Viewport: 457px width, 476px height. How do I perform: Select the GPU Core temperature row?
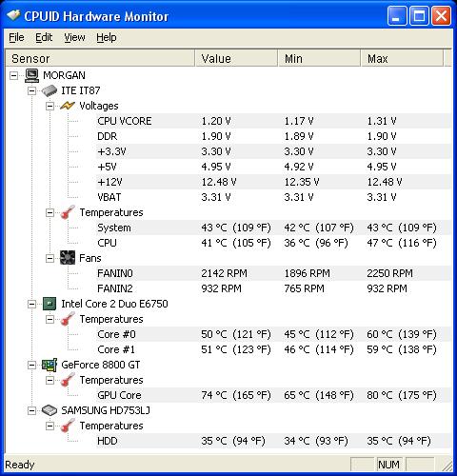[273, 395]
